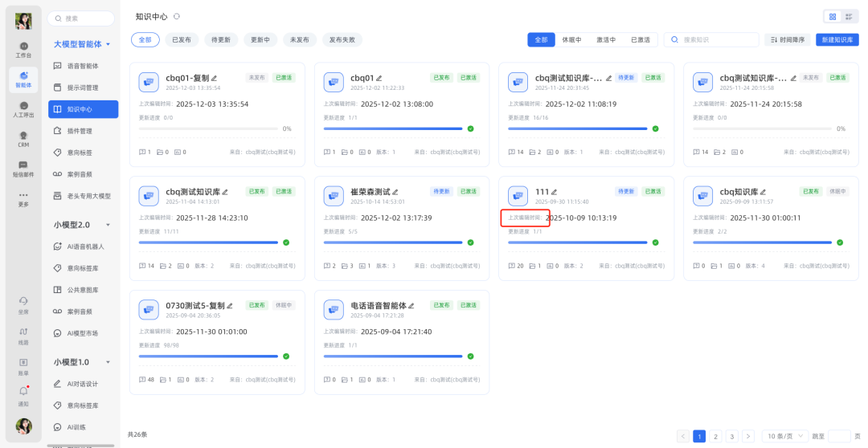Collapse the 大模型智能体 sidebar section
868x448 pixels.
click(x=108, y=44)
